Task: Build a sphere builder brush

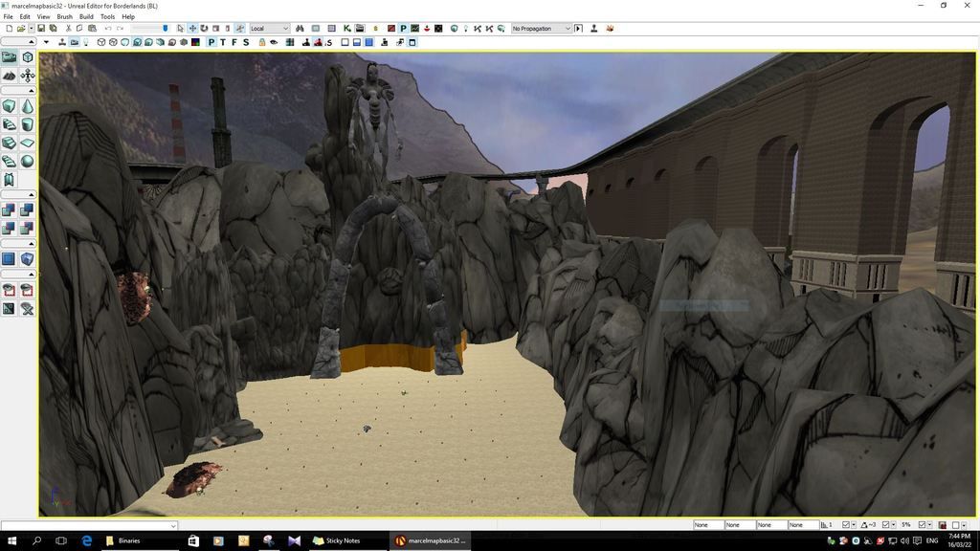Action: click(x=28, y=161)
